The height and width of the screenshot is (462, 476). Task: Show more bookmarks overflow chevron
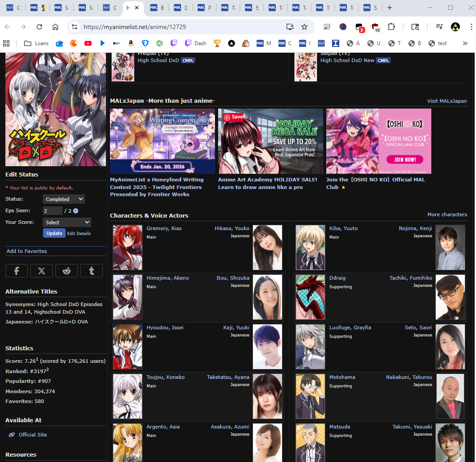pyautogui.click(x=465, y=43)
